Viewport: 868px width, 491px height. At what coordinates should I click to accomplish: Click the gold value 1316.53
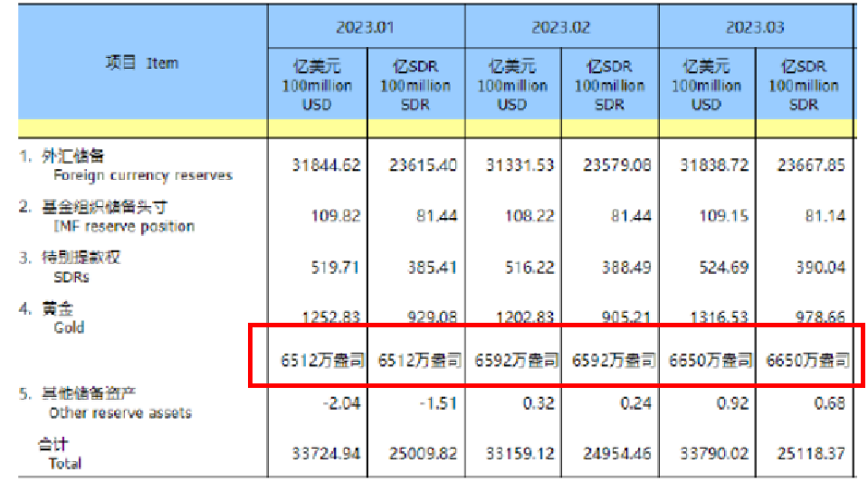click(x=720, y=316)
